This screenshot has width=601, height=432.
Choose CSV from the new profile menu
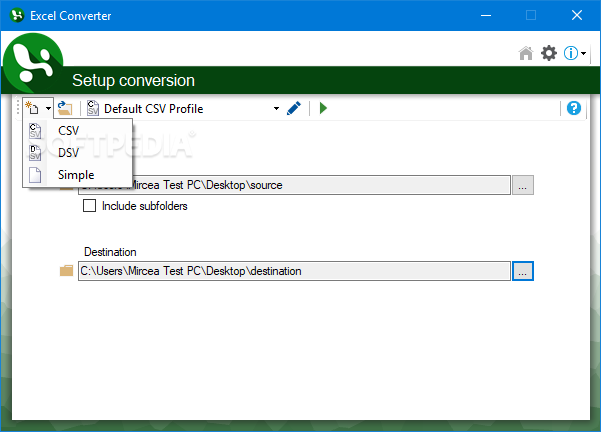pyautogui.click(x=77, y=131)
